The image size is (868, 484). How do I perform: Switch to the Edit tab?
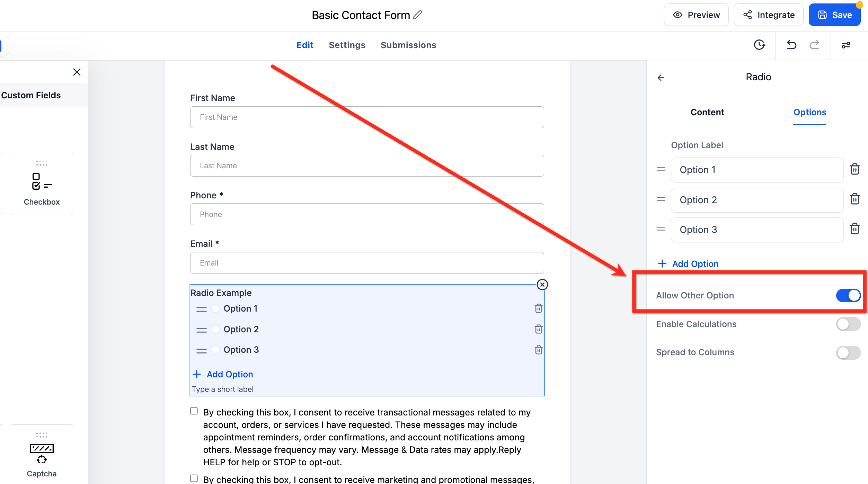click(x=305, y=45)
